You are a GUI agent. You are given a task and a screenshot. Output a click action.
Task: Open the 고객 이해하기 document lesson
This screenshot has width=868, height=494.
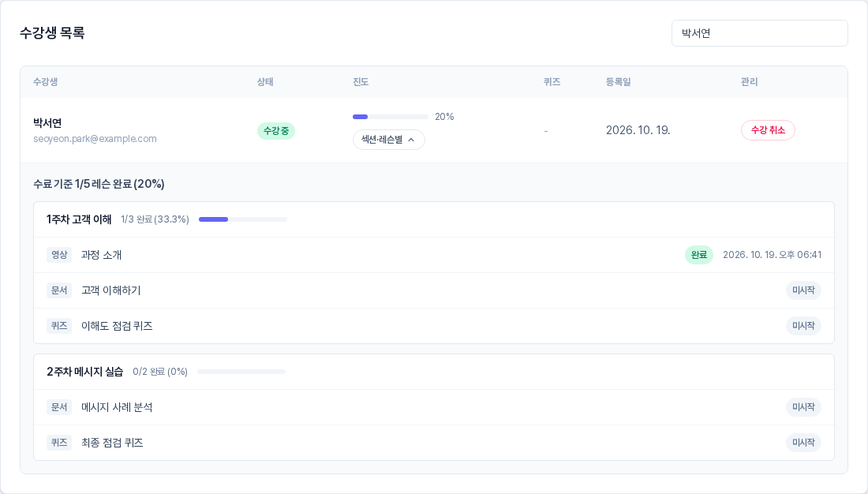click(x=434, y=290)
